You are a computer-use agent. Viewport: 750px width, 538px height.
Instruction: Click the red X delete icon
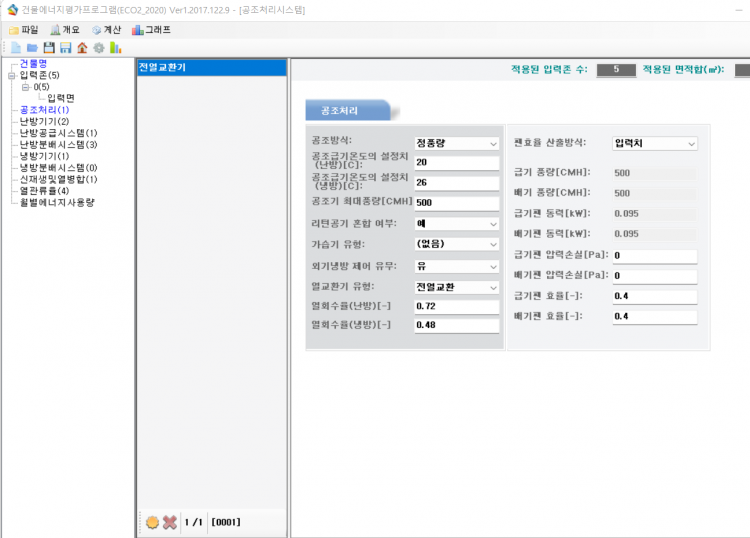(x=170, y=522)
